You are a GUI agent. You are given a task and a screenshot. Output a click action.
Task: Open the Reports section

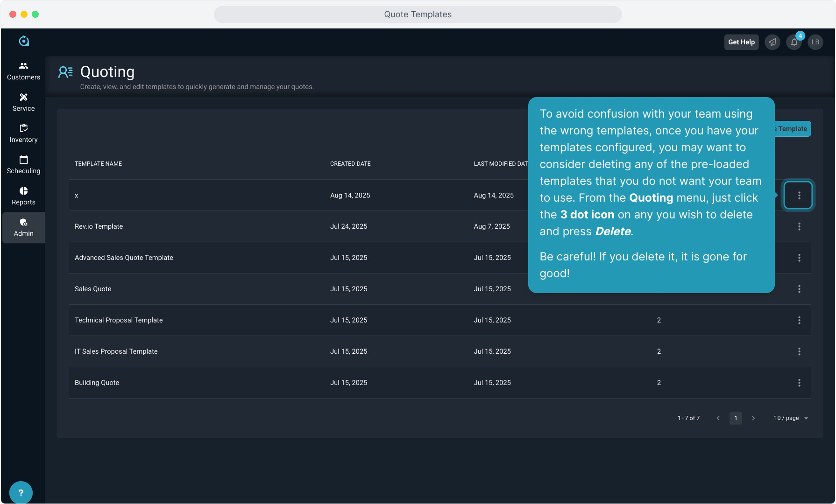coord(23,196)
